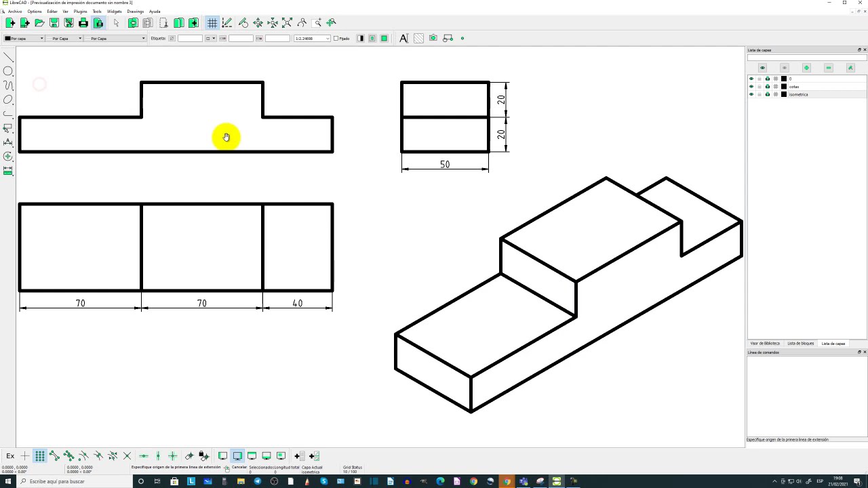The height and width of the screenshot is (488, 868).
Task: Open the Editar menu
Action: [x=52, y=12]
